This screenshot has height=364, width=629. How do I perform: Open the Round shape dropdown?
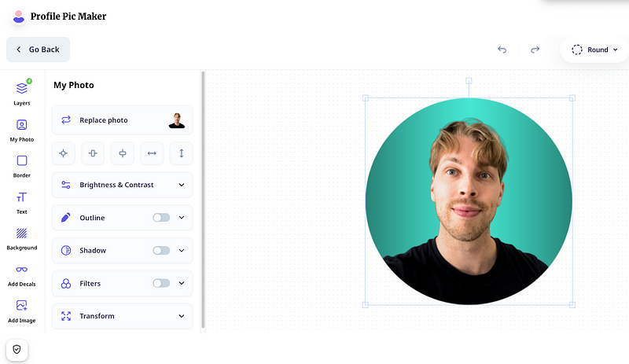point(594,50)
